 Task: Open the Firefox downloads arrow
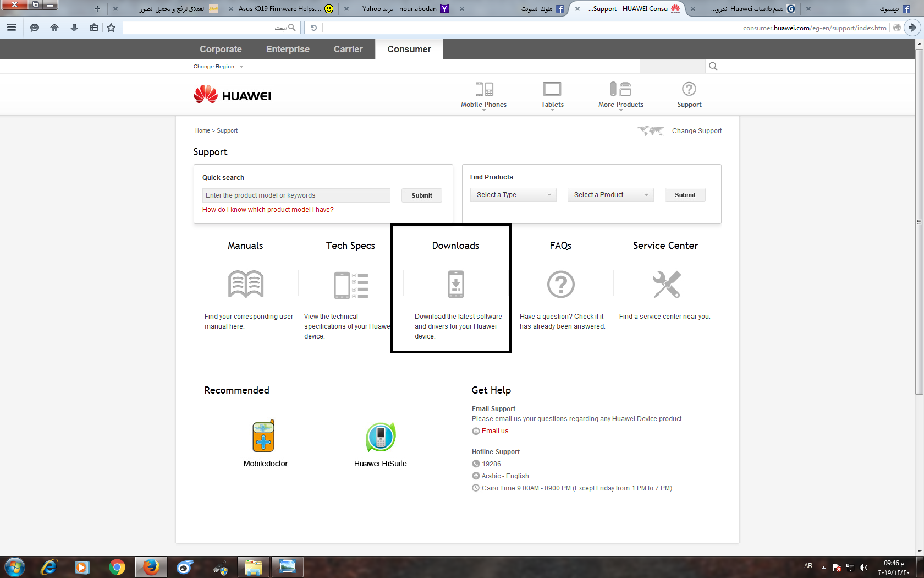pyautogui.click(x=74, y=28)
